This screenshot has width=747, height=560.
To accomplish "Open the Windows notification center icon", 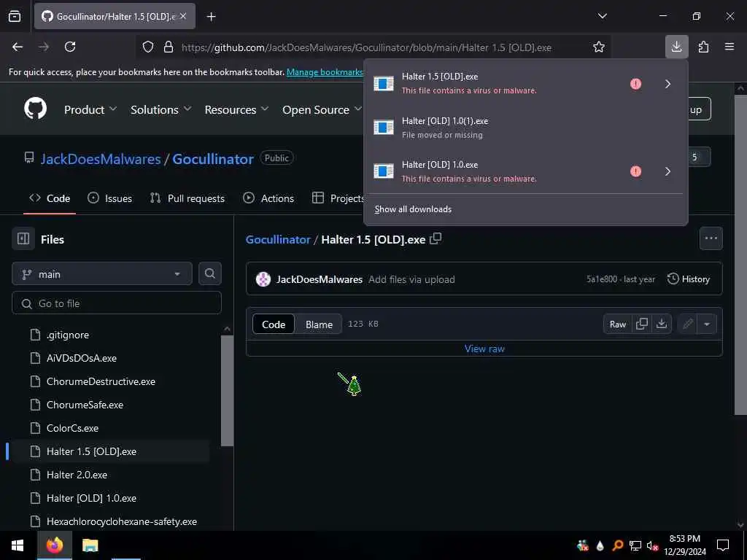I will pyautogui.click(x=723, y=545).
